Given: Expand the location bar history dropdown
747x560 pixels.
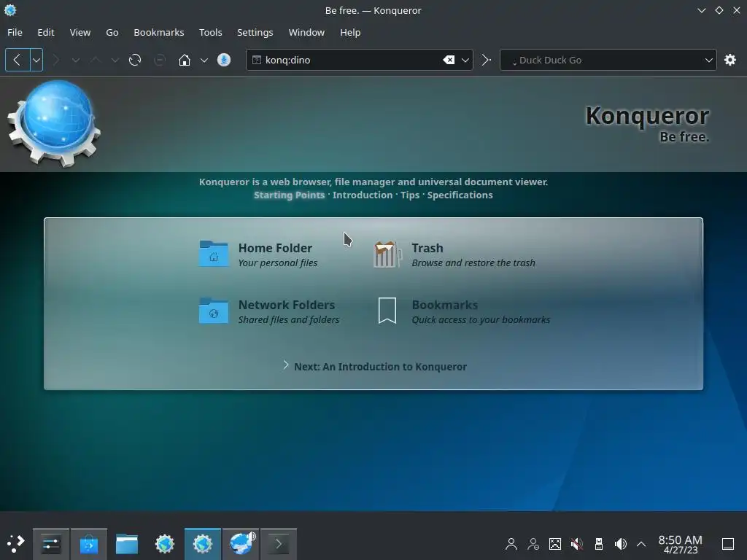Looking at the screenshot, I should (x=465, y=60).
